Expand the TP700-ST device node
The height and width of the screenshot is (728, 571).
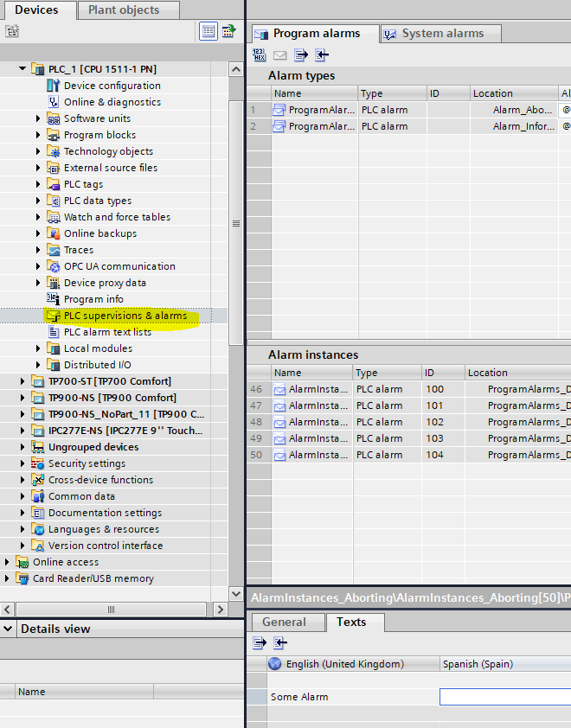pyautogui.click(x=22, y=381)
